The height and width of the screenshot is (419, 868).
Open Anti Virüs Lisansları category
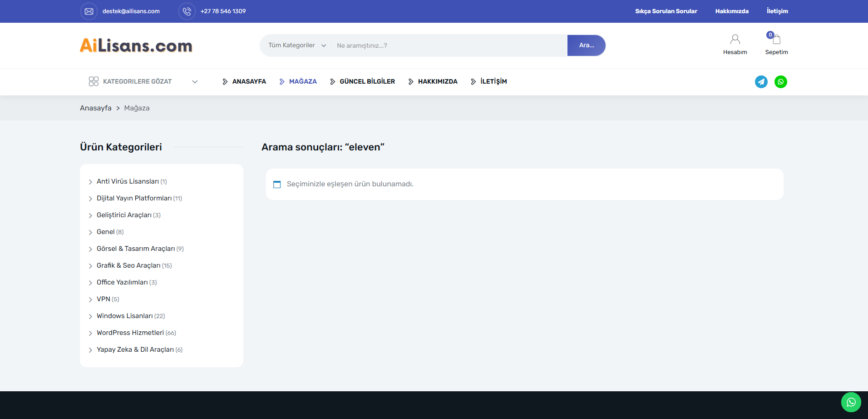pyautogui.click(x=128, y=181)
